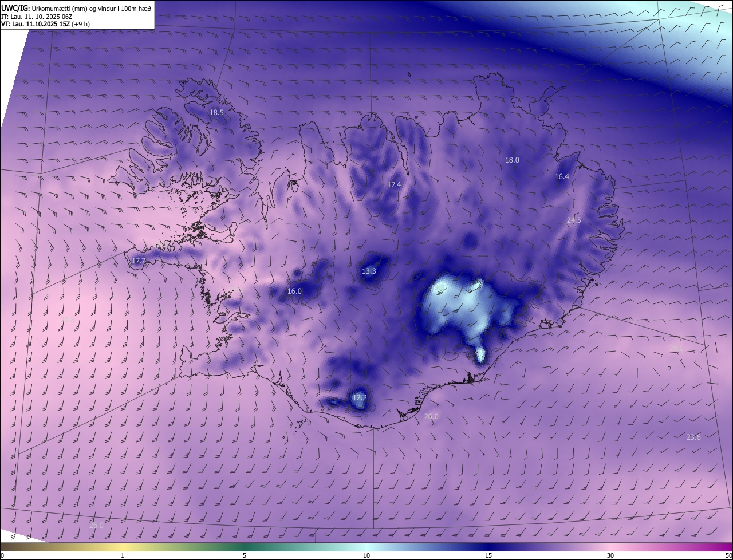This screenshot has height=560, width=733.
Task: Click the 23.6 value on the map
Action: tap(693, 437)
